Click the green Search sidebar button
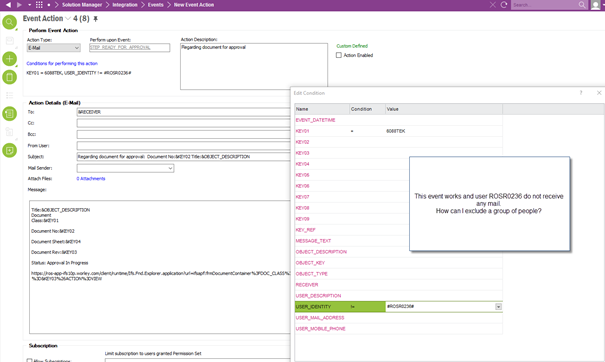The height and width of the screenshot is (362, 605). tap(10, 22)
